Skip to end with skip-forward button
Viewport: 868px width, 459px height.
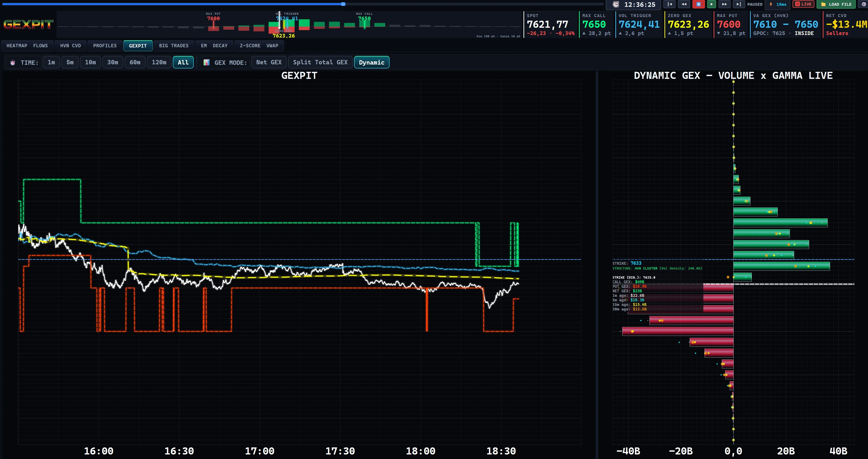[x=738, y=4]
